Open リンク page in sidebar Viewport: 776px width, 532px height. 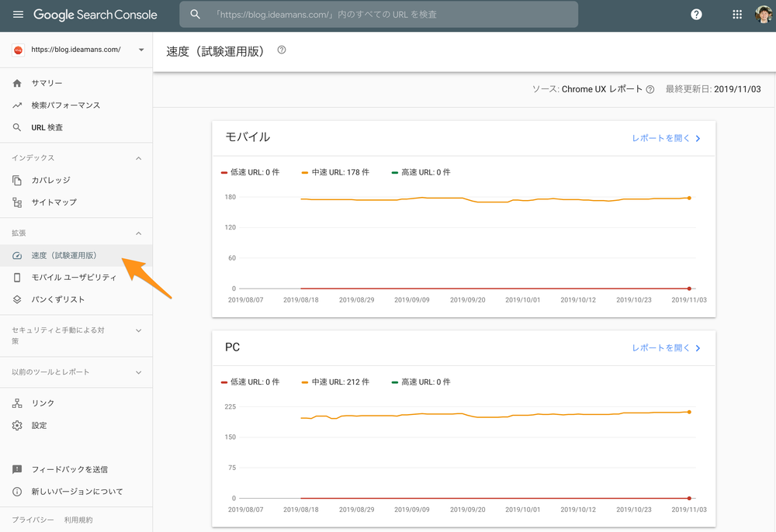[43, 403]
